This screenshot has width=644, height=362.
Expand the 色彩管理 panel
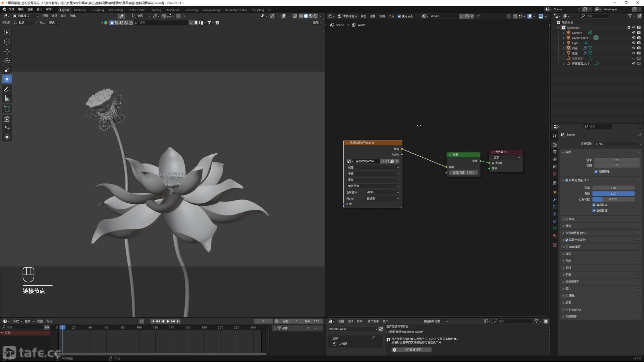coord(571,316)
